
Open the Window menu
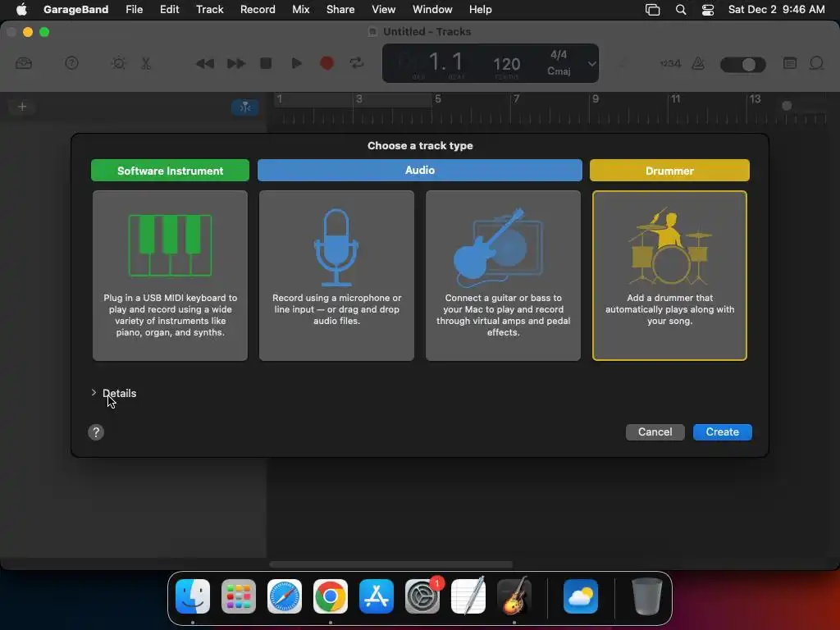[432, 9]
